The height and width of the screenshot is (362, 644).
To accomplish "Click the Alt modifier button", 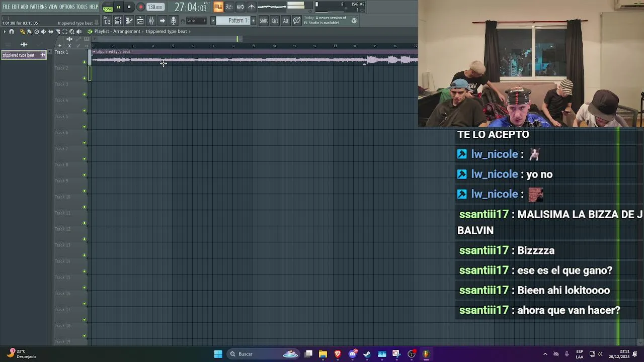I will coord(286,21).
